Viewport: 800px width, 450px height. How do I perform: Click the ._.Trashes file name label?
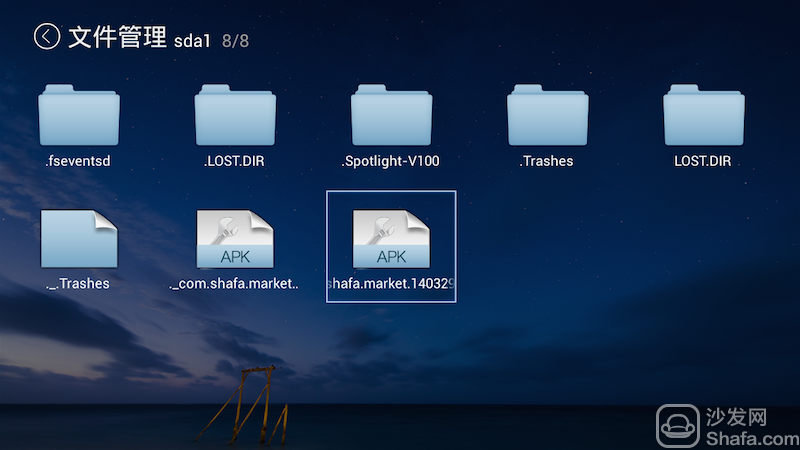click(x=77, y=284)
